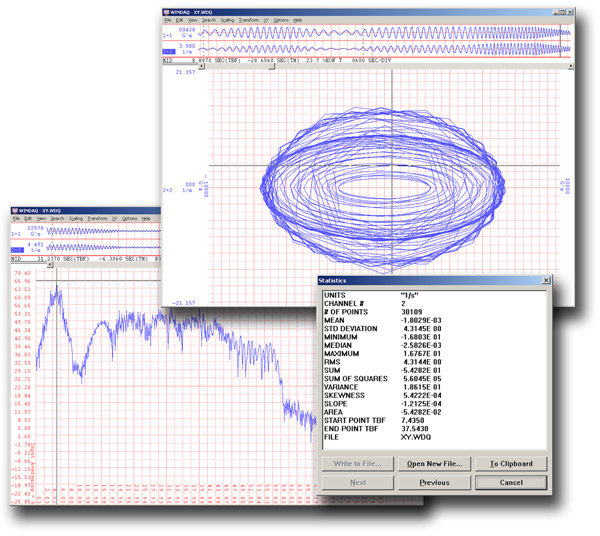
Task: Open the Help menu in the back WinDaq window
Action: pyautogui.click(x=146, y=218)
